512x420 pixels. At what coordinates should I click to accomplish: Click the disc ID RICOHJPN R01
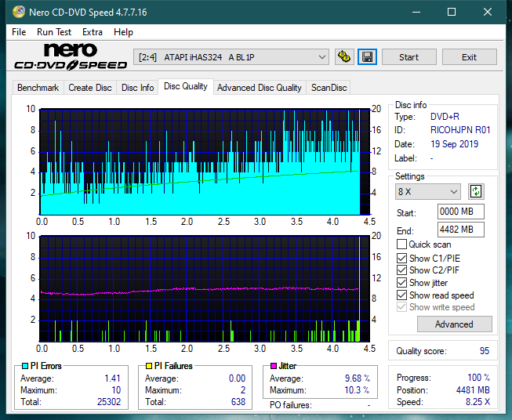460,130
